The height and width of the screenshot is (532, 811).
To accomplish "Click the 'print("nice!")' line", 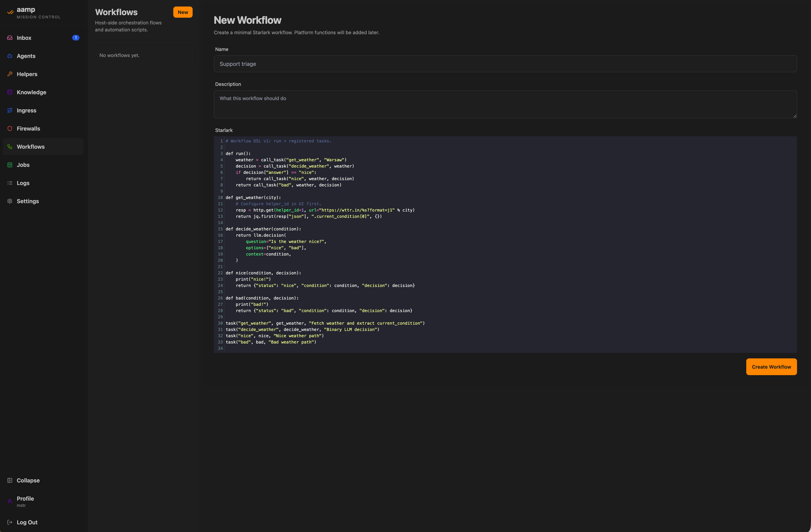I will coord(253,279).
